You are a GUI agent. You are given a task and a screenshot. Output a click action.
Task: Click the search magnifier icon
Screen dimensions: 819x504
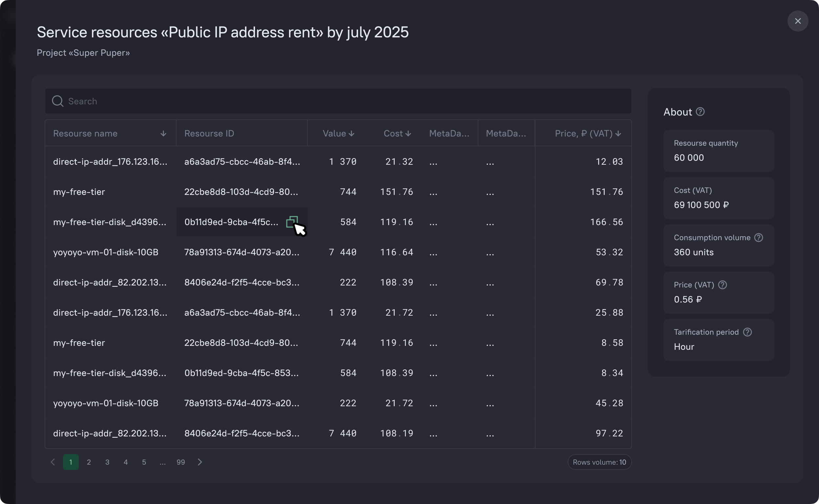58,101
